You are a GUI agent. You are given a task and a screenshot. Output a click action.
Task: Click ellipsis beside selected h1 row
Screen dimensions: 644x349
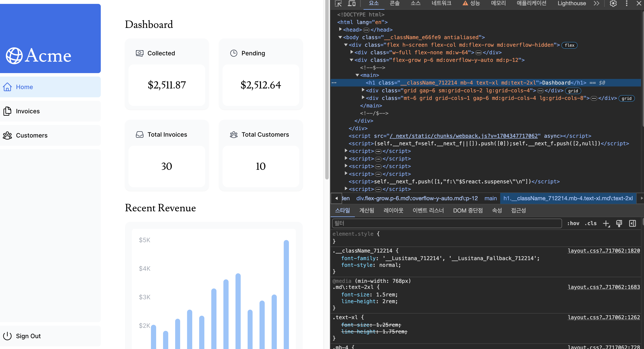pos(334,83)
